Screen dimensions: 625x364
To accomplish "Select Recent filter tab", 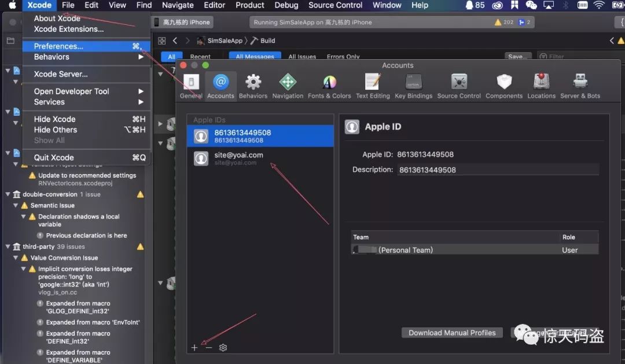I will tap(200, 57).
